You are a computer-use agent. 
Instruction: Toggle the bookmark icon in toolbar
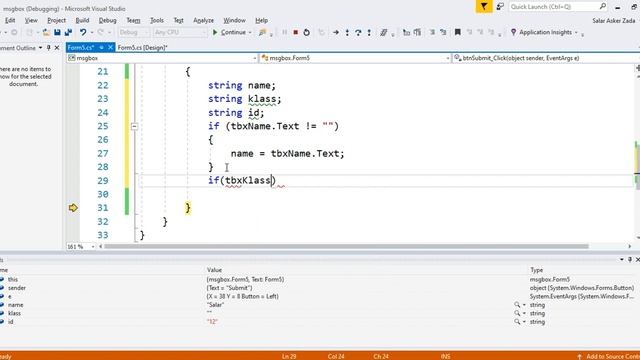click(458, 32)
